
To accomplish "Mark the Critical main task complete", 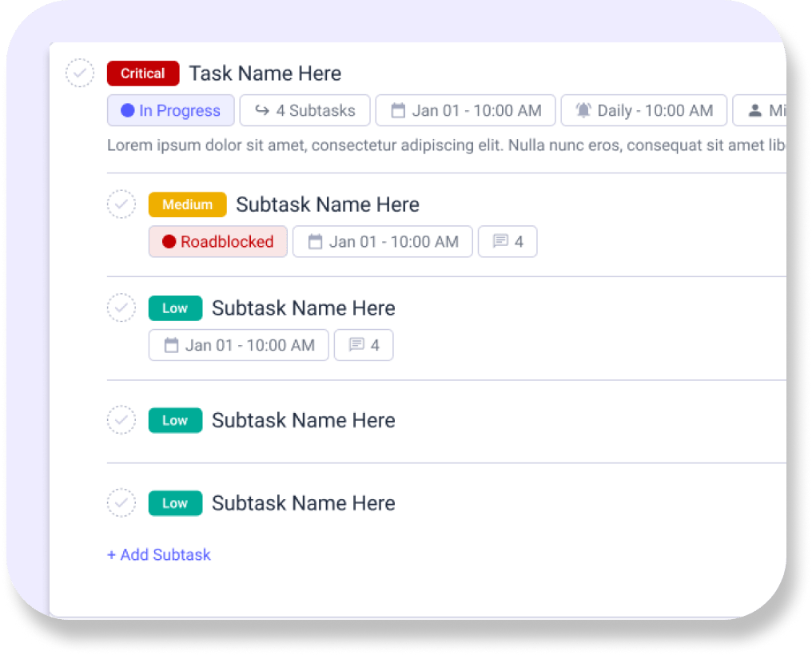I will click(80, 73).
